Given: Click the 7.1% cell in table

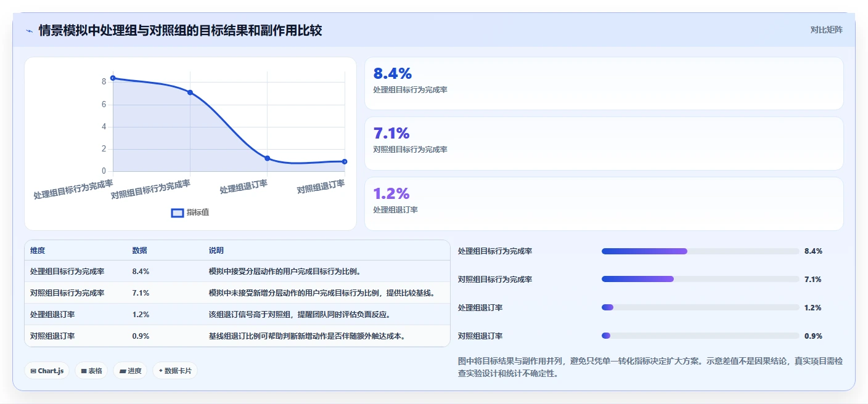Looking at the screenshot, I should 141,293.
